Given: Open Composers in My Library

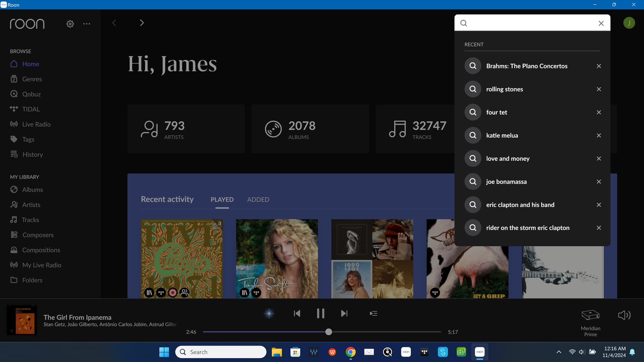Looking at the screenshot, I should pyautogui.click(x=32, y=235).
